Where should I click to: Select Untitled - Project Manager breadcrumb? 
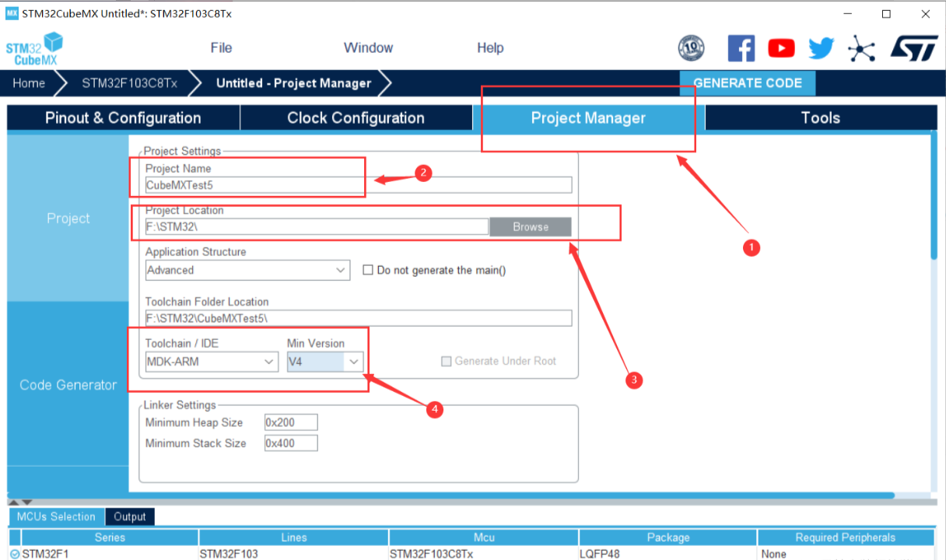click(x=294, y=83)
